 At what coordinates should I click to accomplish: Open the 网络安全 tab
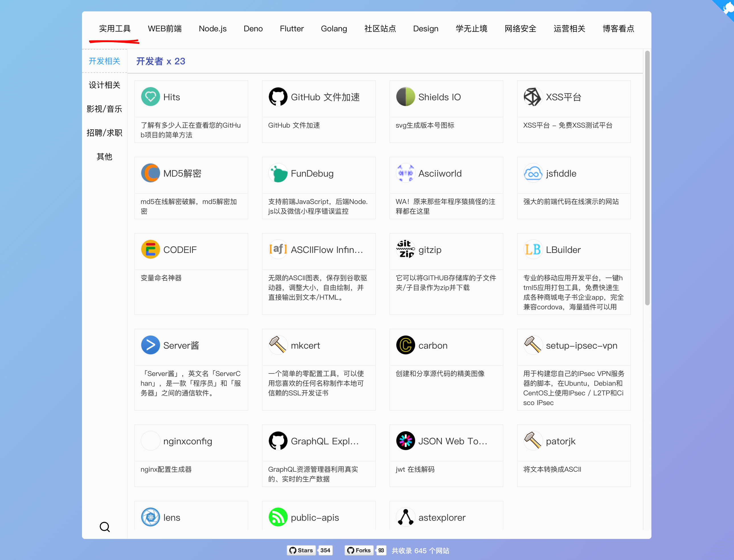tap(520, 29)
